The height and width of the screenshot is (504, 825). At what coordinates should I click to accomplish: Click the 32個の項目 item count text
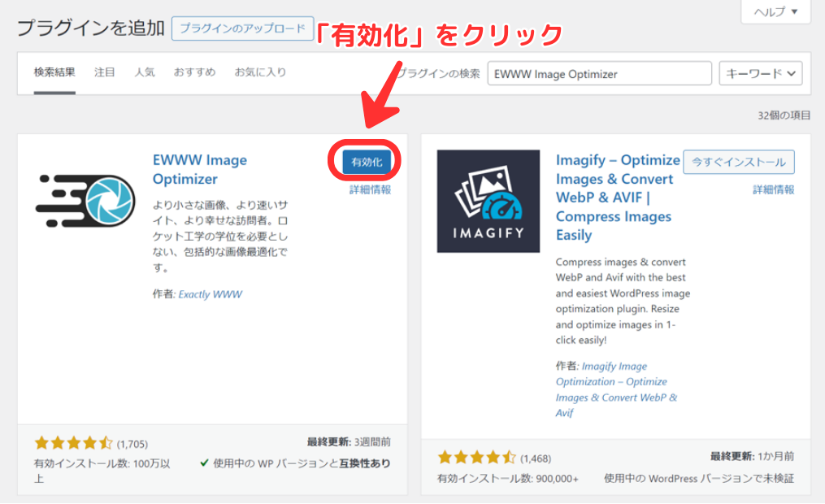[x=784, y=115]
